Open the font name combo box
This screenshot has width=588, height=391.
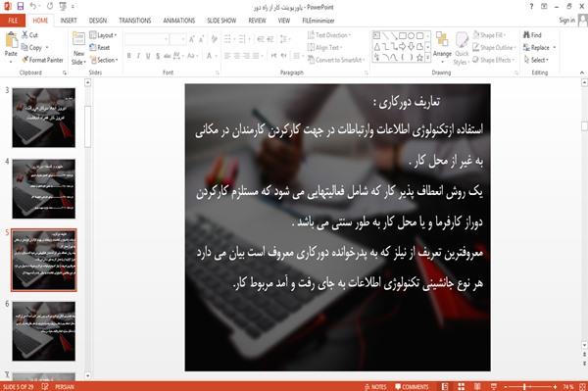point(146,39)
